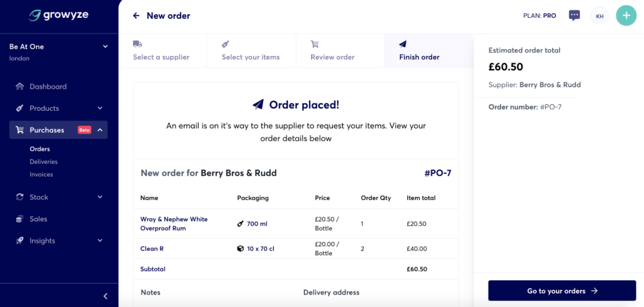Open Deliveries under Purchases

[43, 162]
